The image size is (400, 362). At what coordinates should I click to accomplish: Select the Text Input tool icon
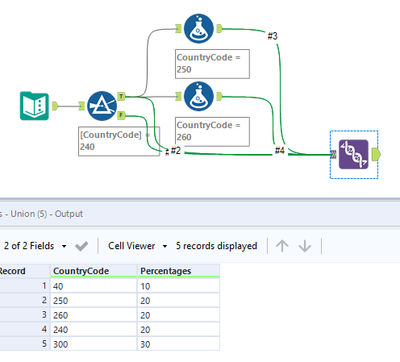(x=34, y=106)
